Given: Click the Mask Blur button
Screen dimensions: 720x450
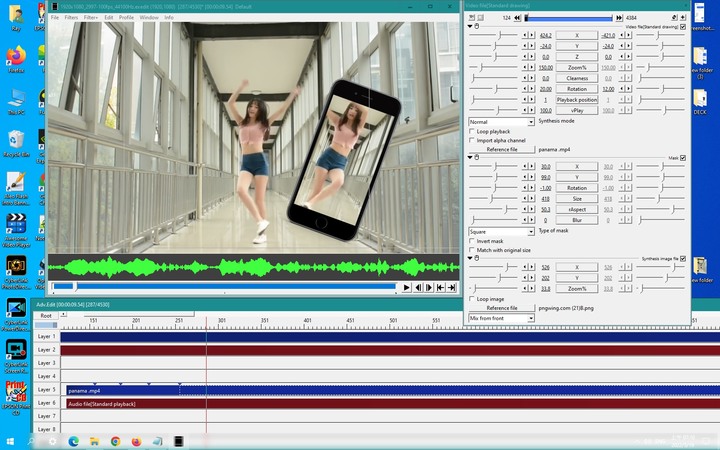Looking at the screenshot, I should pyautogui.click(x=577, y=220).
